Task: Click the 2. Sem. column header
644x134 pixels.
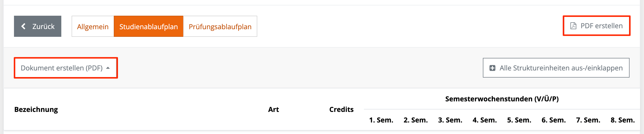Action: (416, 120)
